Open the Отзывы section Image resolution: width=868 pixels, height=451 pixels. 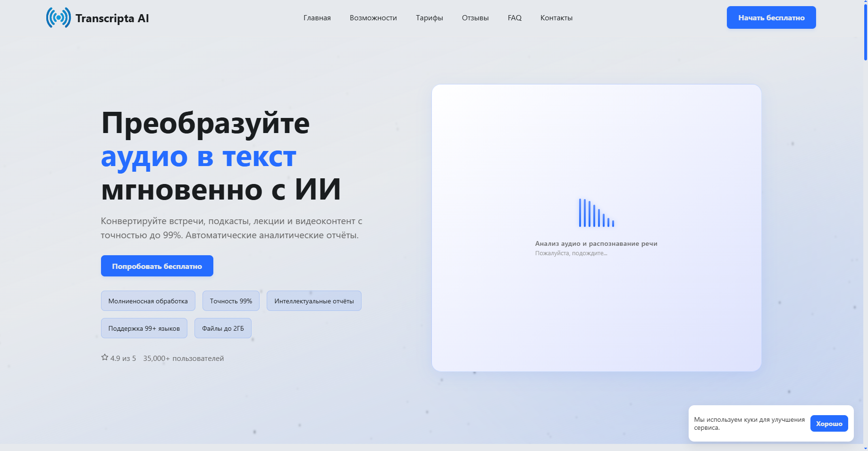(474, 17)
